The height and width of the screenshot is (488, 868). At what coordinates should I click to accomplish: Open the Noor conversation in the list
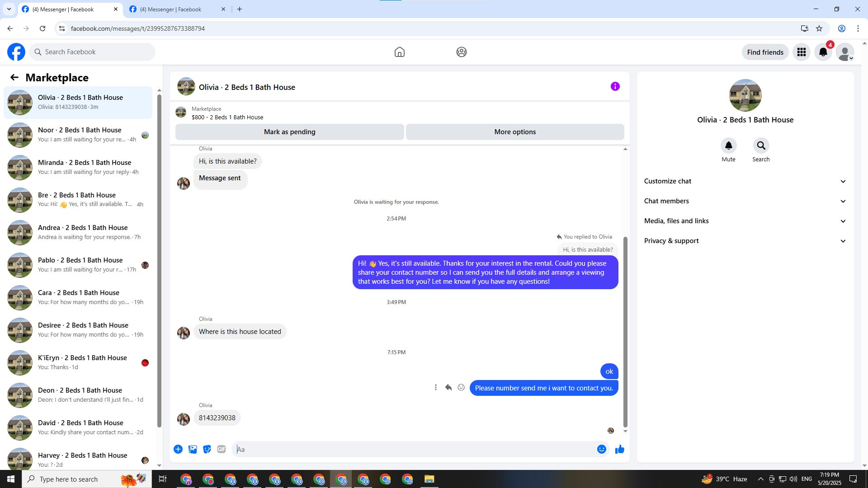point(79,135)
